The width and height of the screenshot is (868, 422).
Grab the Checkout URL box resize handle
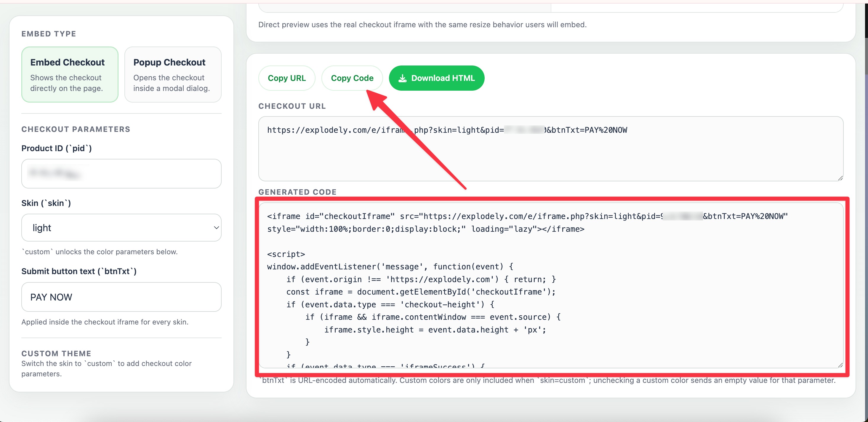[x=840, y=178]
